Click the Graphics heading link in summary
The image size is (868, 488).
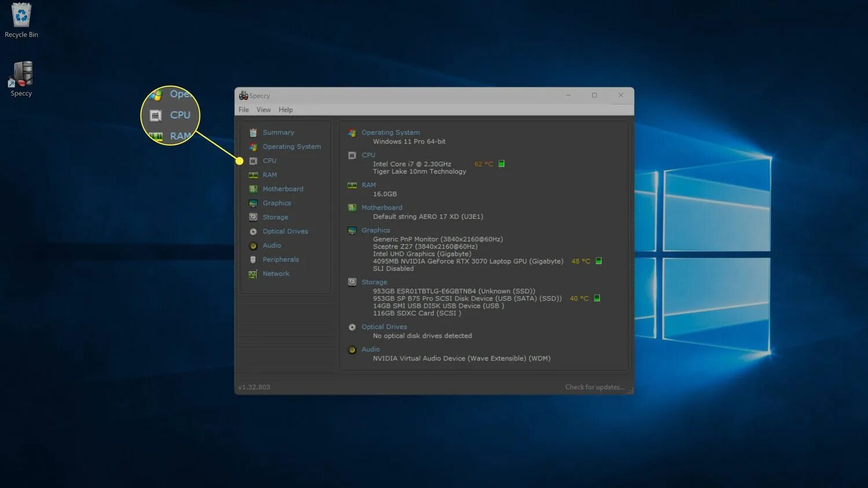coord(376,230)
